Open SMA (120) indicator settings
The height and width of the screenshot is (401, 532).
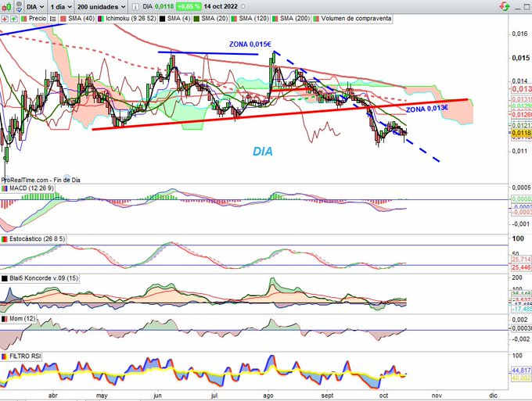tap(250, 19)
